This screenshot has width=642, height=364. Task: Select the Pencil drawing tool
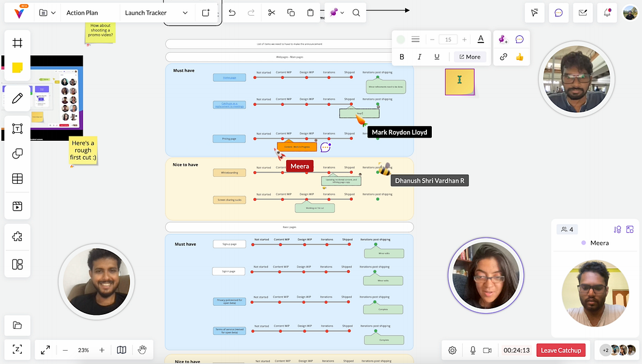pos(18,98)
